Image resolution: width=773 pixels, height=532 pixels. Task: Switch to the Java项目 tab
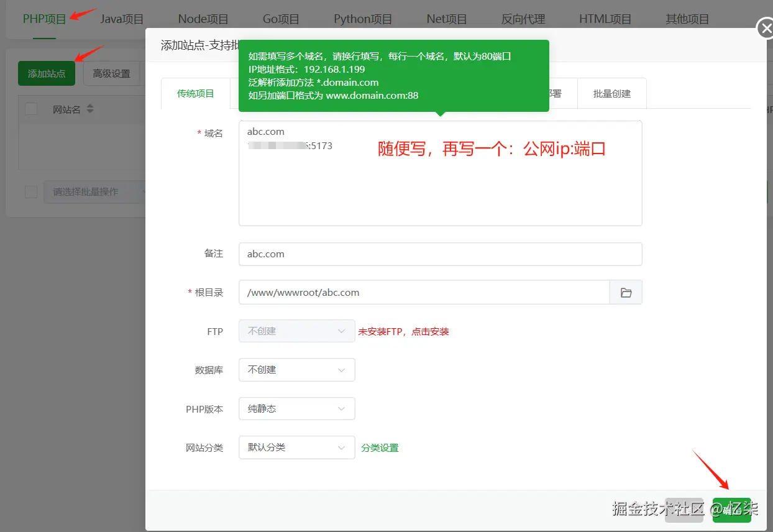122,19
